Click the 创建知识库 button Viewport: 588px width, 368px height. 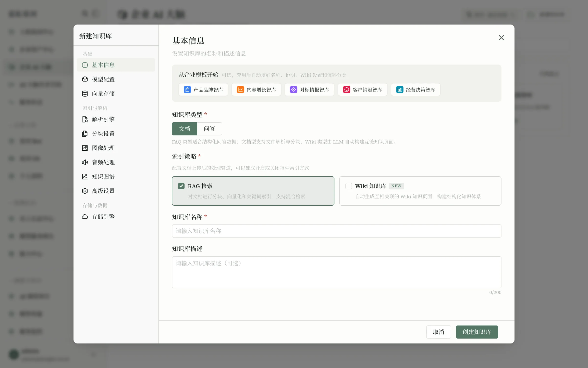click(477, 332)
